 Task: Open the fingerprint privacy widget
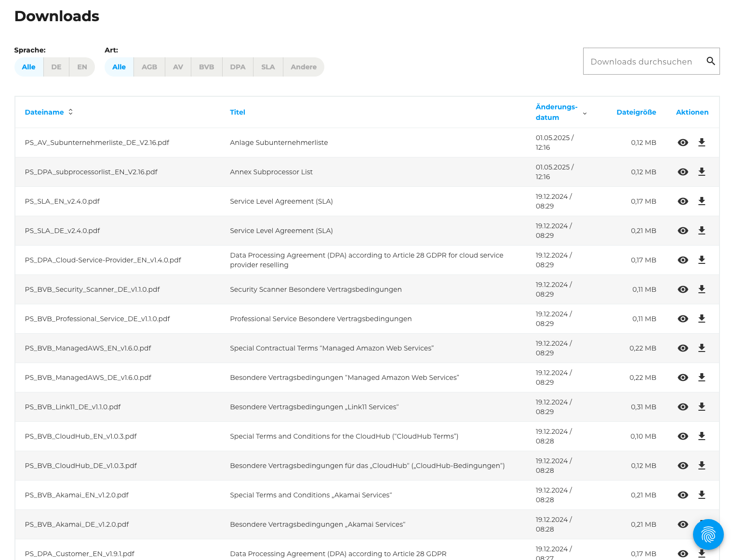708,534
